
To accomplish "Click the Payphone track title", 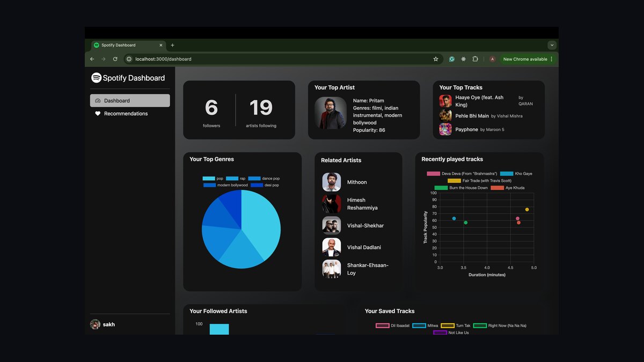I will pos(467,129).
